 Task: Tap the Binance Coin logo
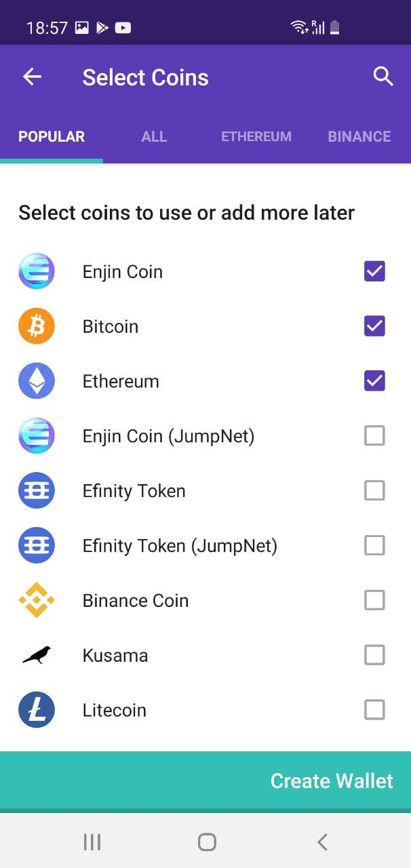[x=36, y=601]
